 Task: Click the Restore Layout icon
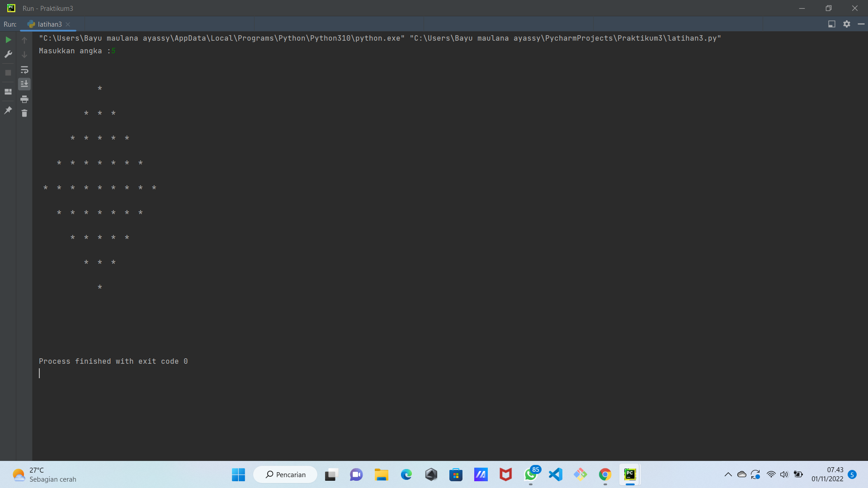[8, 92]
